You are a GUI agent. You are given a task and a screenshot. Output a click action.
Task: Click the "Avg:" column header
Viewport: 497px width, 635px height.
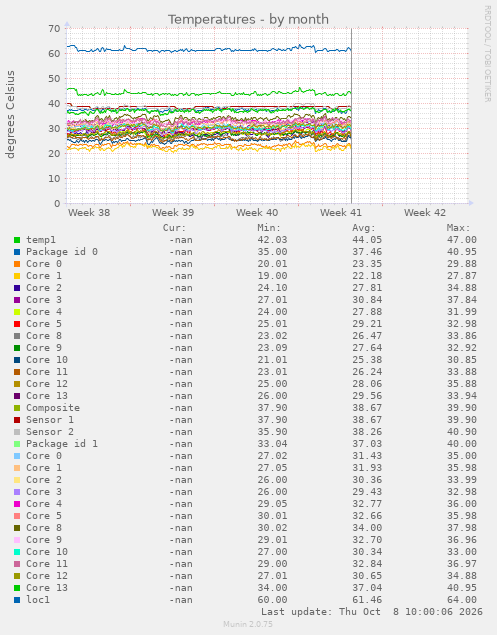[364, 228]
